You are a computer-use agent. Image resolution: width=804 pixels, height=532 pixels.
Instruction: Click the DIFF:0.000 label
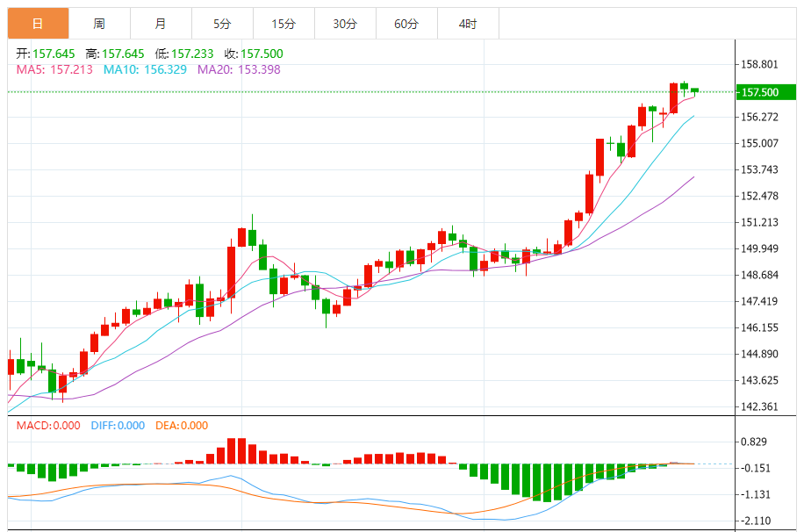tap(118, 426)
